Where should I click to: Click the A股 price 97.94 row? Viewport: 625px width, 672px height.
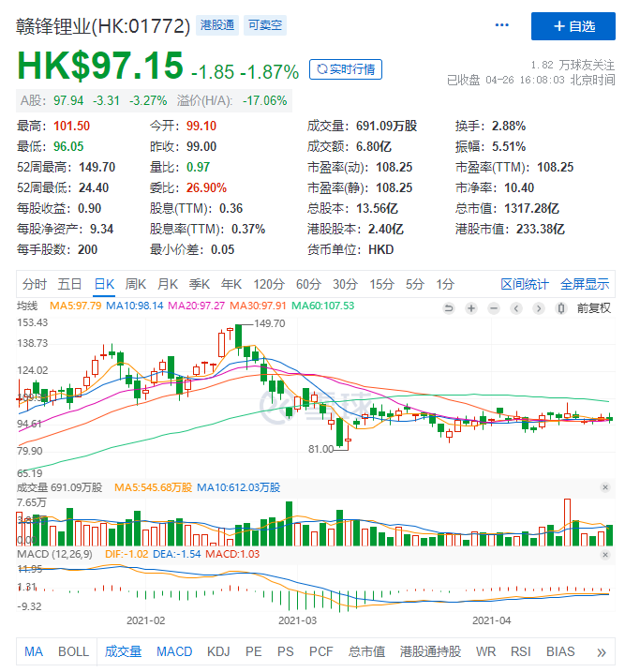click(x=154, y=100)
